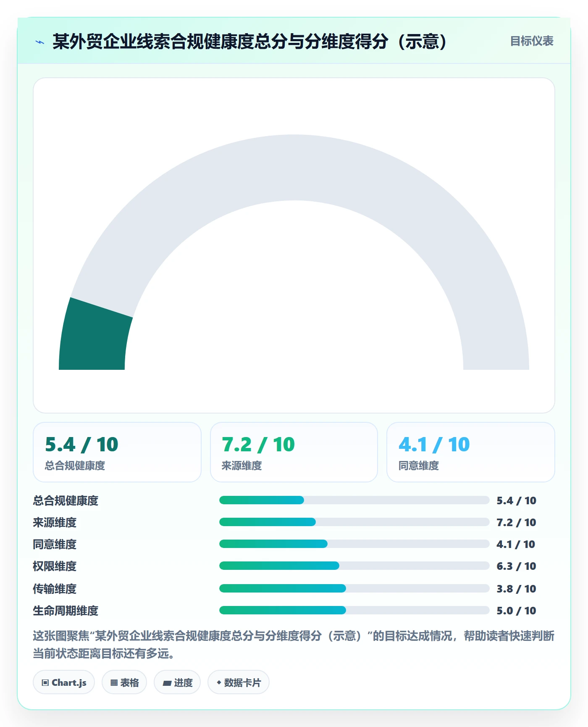
Task: Click the 权限维度 row label
Action: coord(55,566)
